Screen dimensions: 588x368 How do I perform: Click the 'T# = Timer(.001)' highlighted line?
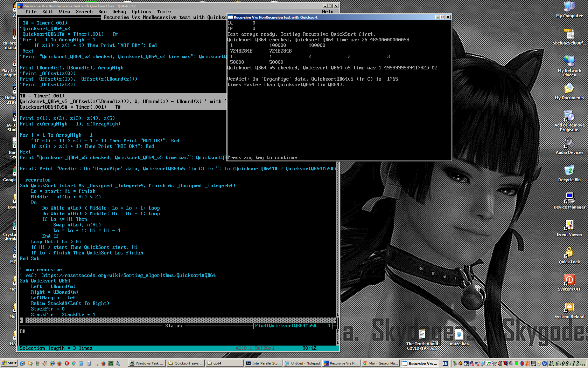42,96
